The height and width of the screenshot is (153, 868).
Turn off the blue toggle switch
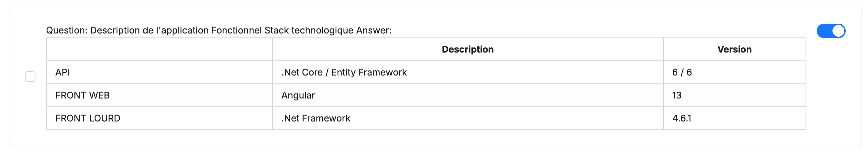pyautogui.click(x=831, y=31)
